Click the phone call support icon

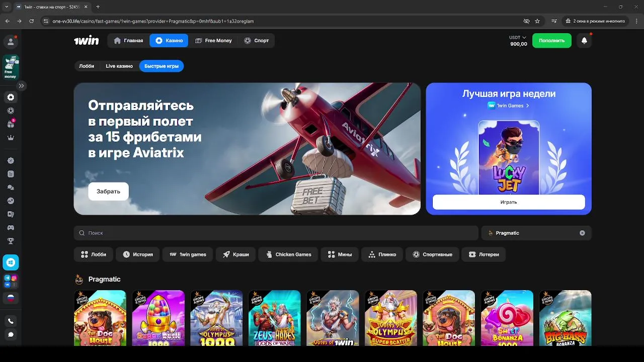coord(11,321)
